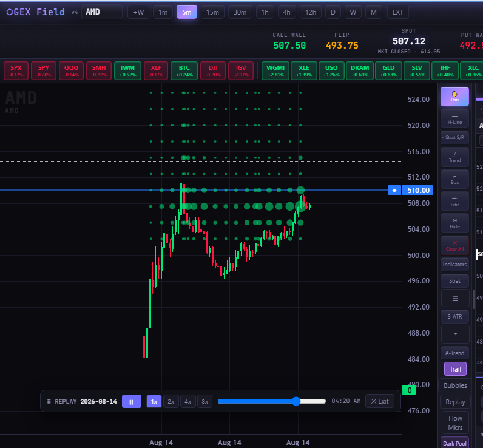The width and height of the screenshot is (483, 448).
Task: Open XLE ticker chip
Action: pos(304,70)
